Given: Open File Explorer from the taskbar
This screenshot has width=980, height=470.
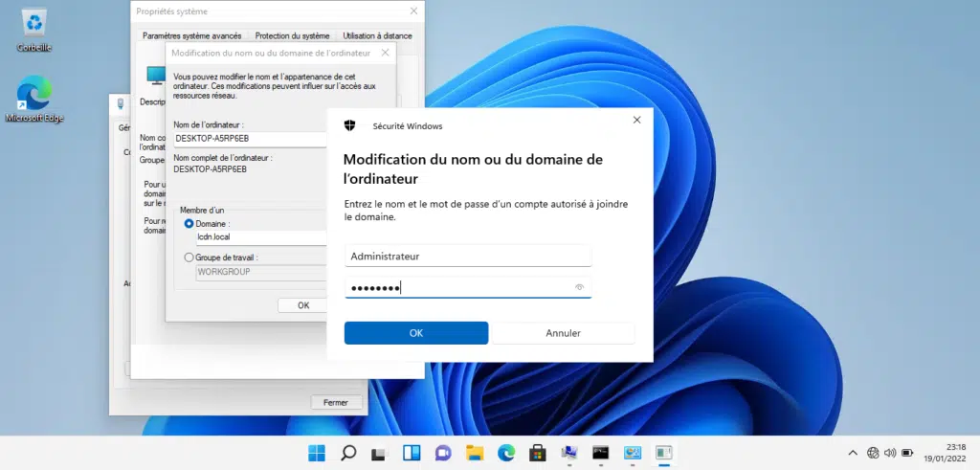Looking at the screenshot, I should (475, 453).
